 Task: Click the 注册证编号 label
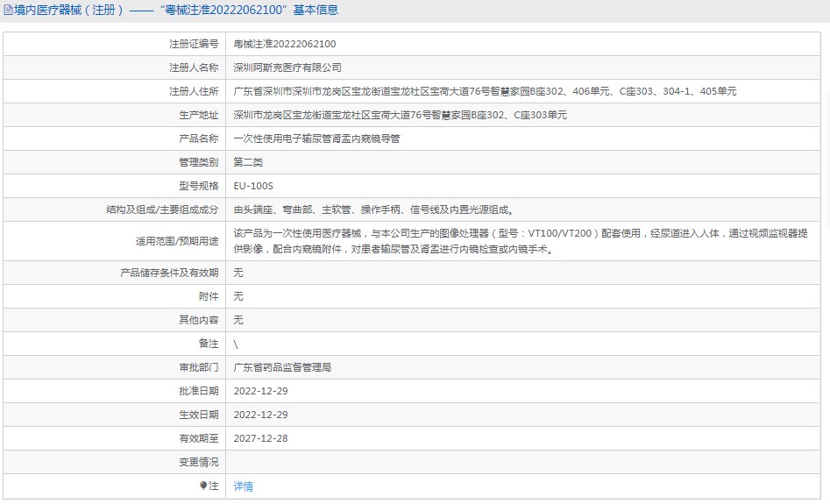tap(194, 44)
